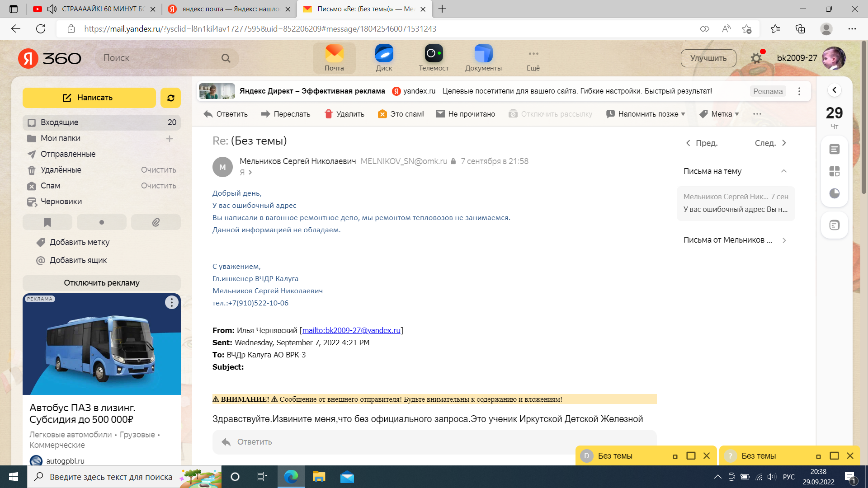The image size is (868, 488).
Task: Click the trash Delete message icon
Action: pyautogui.click(x=329, y=114)
